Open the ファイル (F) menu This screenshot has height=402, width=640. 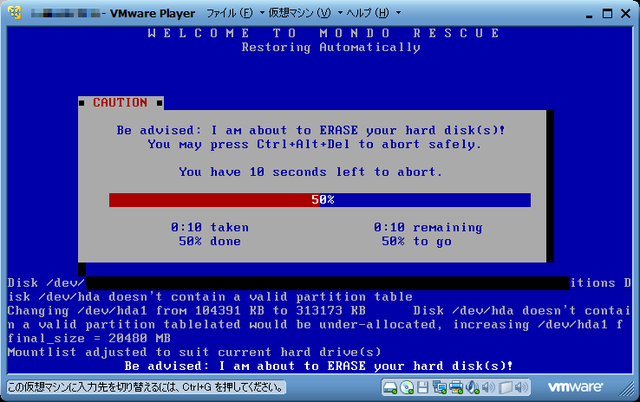point(229,13)
